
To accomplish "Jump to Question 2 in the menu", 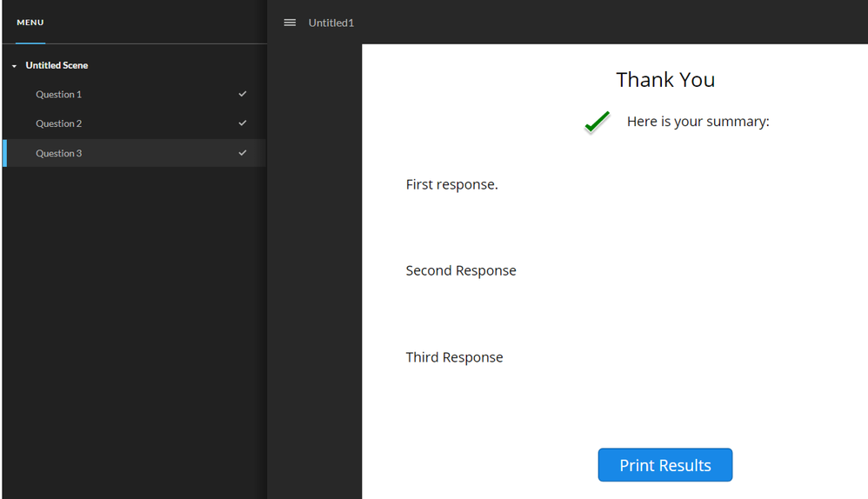I will (x=58, y=123).
